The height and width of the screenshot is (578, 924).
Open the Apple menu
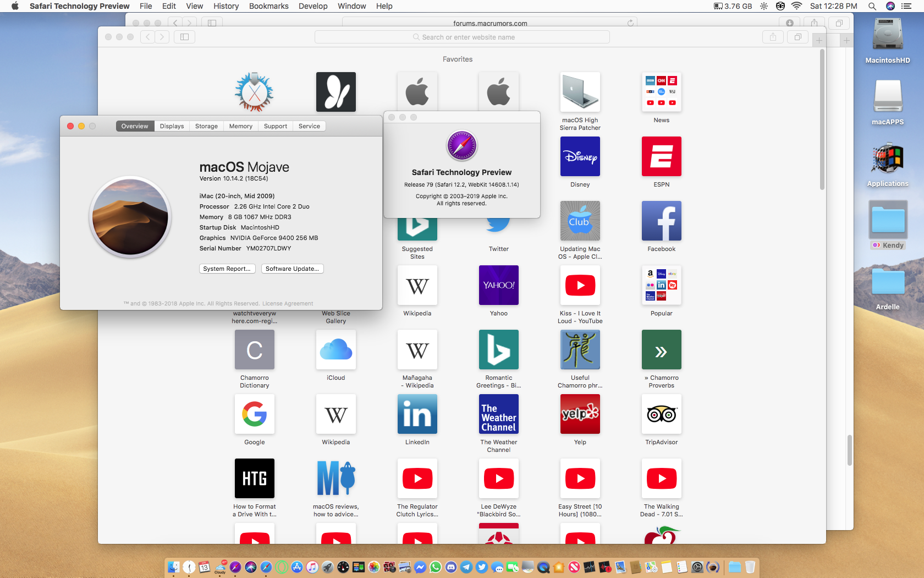tap(15, 6)
